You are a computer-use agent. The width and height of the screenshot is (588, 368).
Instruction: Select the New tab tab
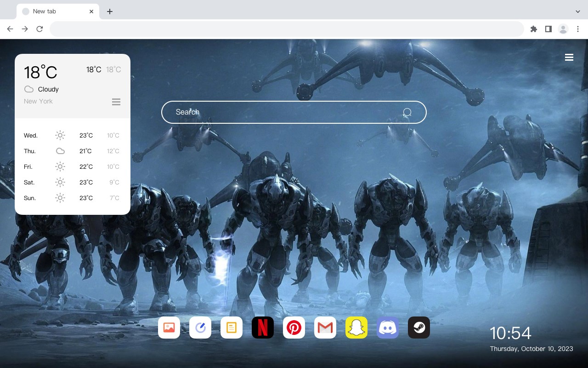pyautogui.click(x=57, y=11)
